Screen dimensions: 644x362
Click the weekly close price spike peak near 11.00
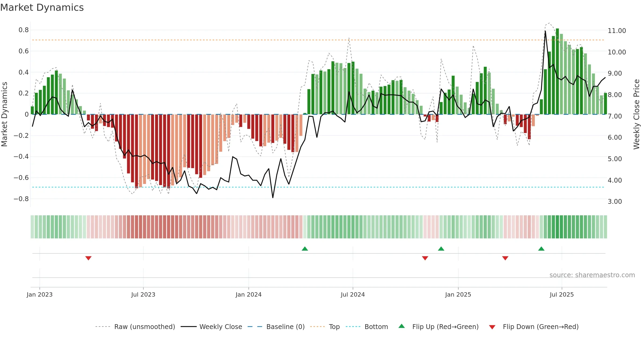click(x=545, y=31)
